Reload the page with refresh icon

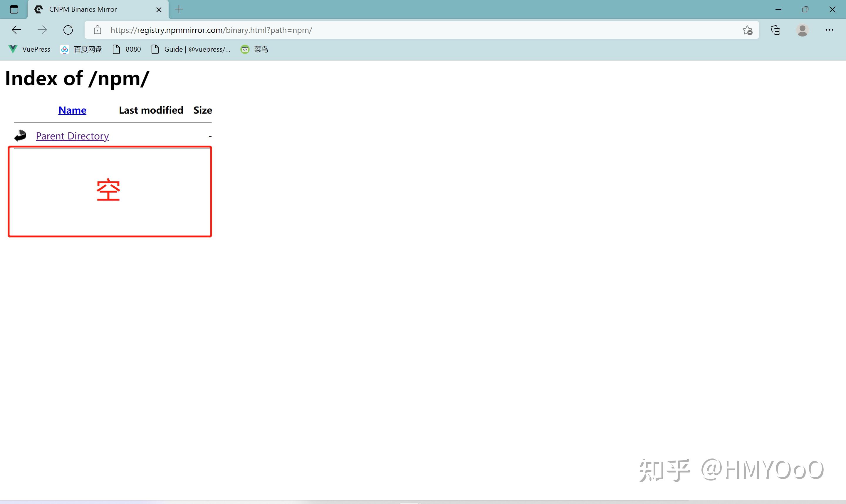coord(68,30)
